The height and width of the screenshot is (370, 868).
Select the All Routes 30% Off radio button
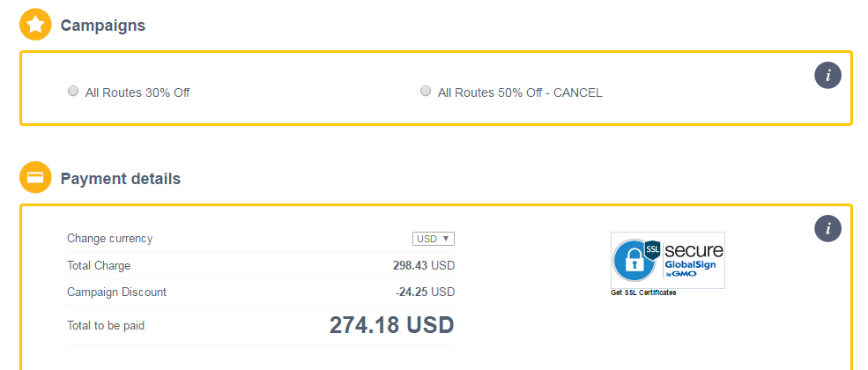click(x=73, y=91)
